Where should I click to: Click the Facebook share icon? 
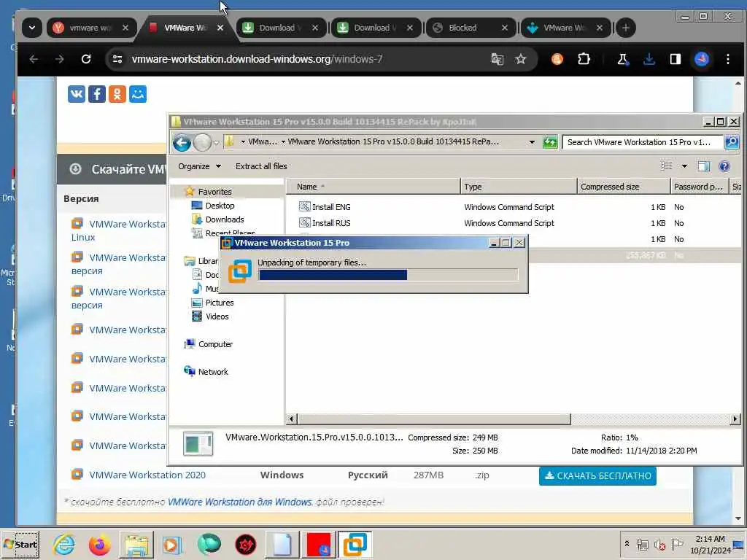97,94
